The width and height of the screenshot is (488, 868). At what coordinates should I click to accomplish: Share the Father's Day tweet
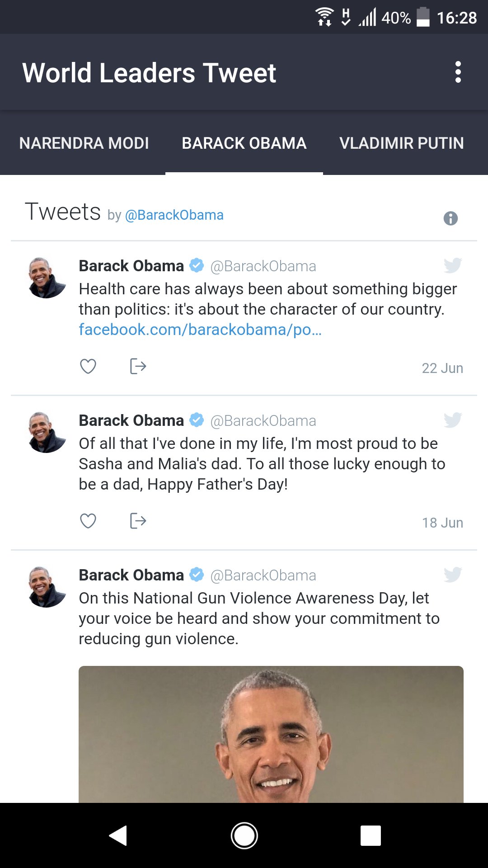[137, 521]
